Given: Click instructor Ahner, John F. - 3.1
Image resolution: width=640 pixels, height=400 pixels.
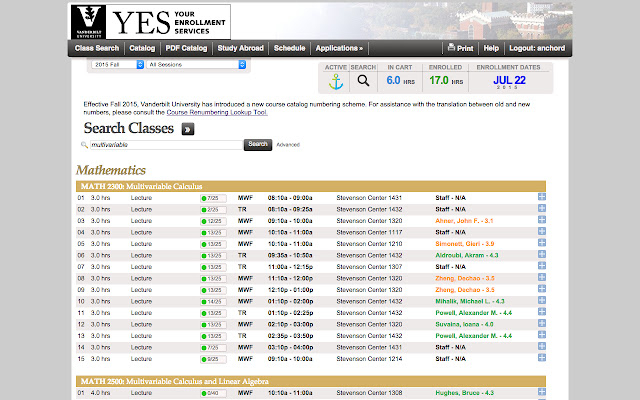Looking at the screenshot, I should click(464, 221).
